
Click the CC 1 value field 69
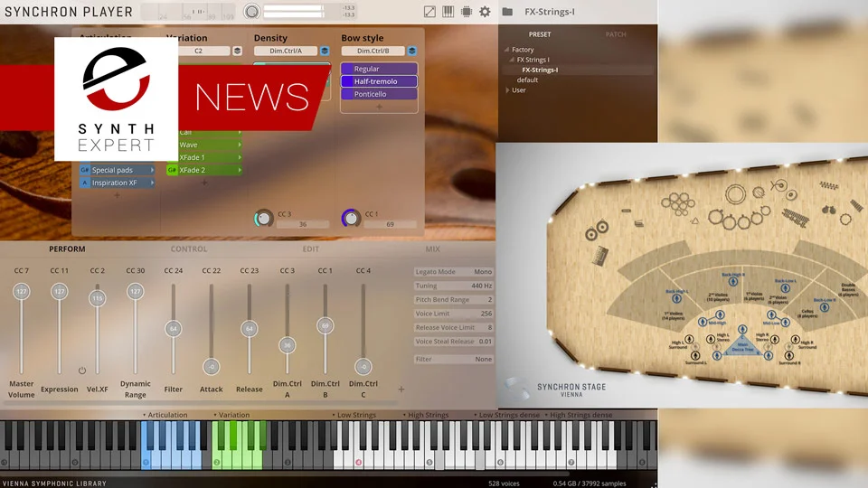point(391,224)
